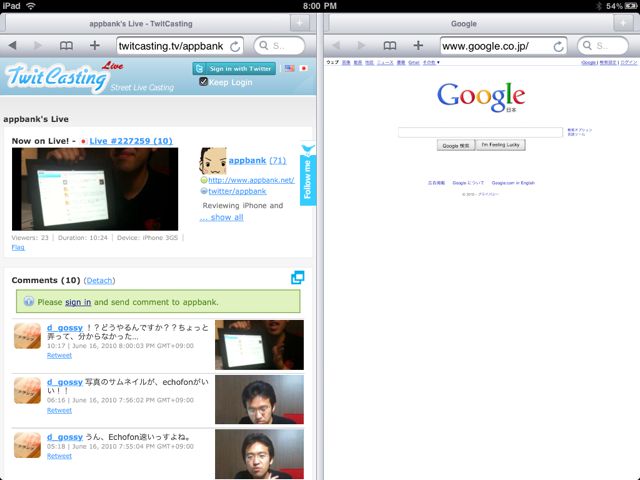Select the Google tab title

coord(464,24)
